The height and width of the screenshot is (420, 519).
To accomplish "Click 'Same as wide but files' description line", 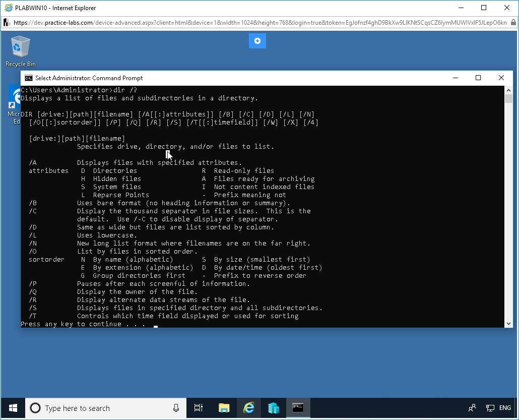I will tap(175, 227).
